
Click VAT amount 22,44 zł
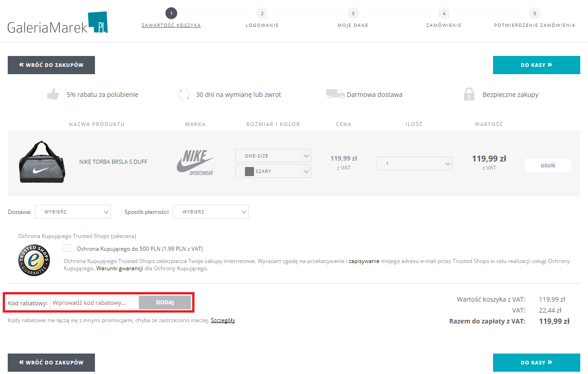click(550, 310)
